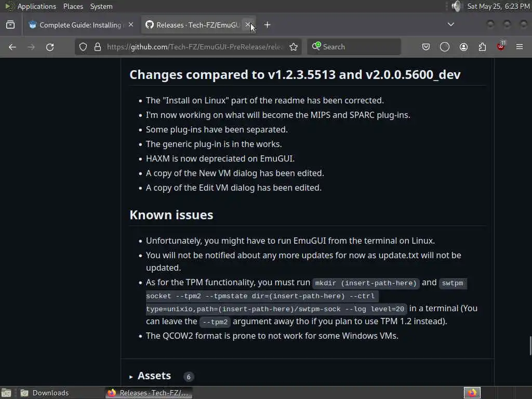Click the MIPS and SPARC plug-ins line
This screenshot has height=399, width=532.
click(278, 115)
